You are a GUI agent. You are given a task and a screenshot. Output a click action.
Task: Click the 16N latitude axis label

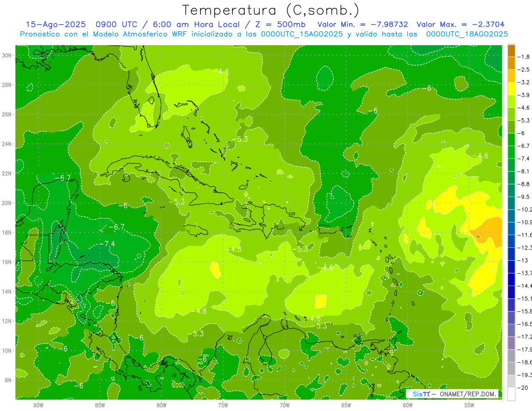(x=7, y=262)
